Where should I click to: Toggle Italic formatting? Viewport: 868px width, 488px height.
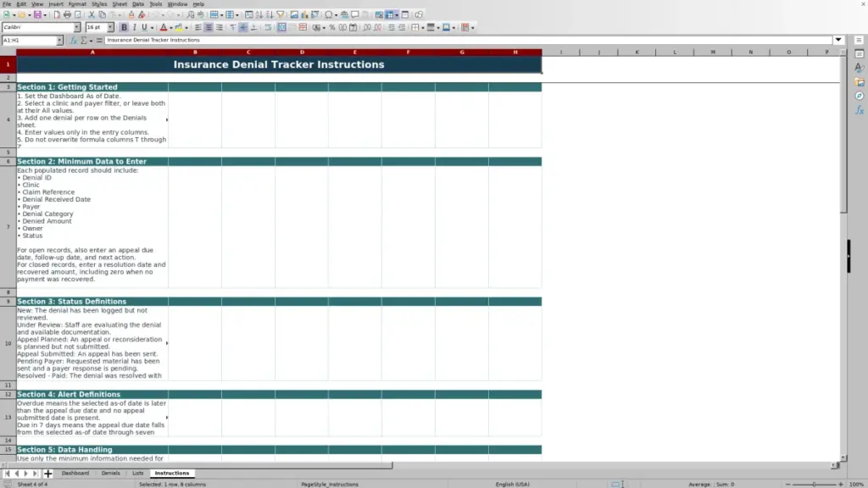point(135,27)
